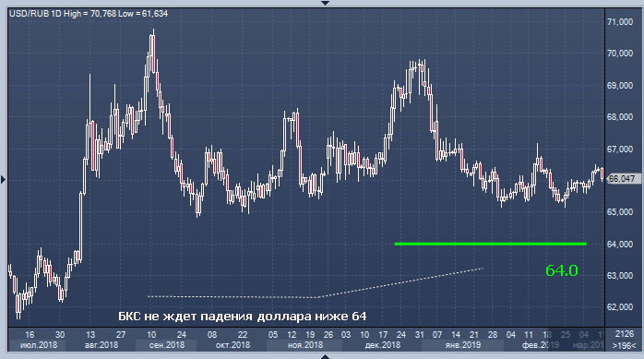This screenshot has height=359, width=644.
Task: Click the green 64.0 level label
Action: coord(562,270)
